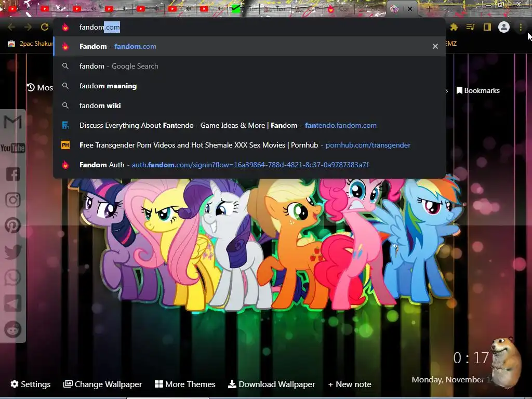Open Twitter from the sidebar

(x=13, y=252)
